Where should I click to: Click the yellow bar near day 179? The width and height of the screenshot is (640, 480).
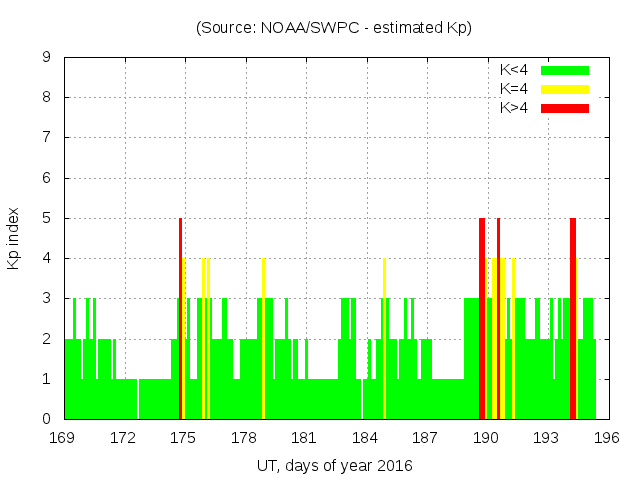coord(263,340)
